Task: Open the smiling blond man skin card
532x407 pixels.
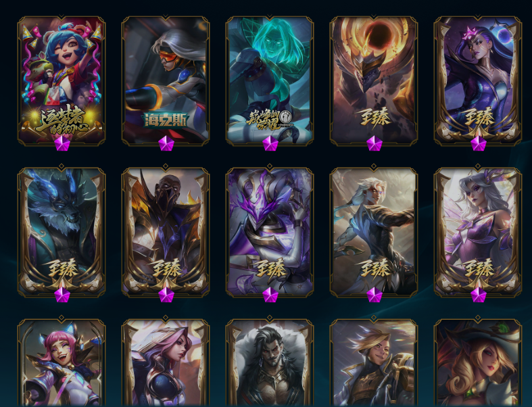Action: pos(374,362)
